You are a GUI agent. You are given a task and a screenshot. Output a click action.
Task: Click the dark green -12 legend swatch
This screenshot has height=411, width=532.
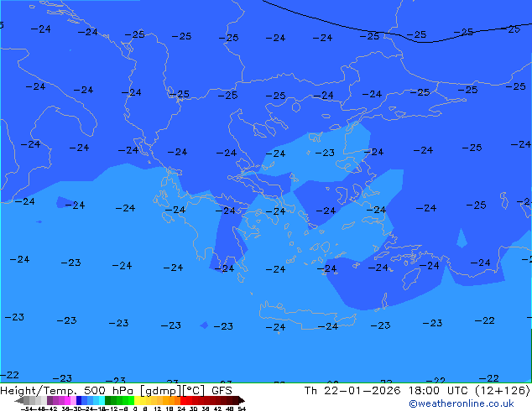pyautogui.click(x=107, y=400)
